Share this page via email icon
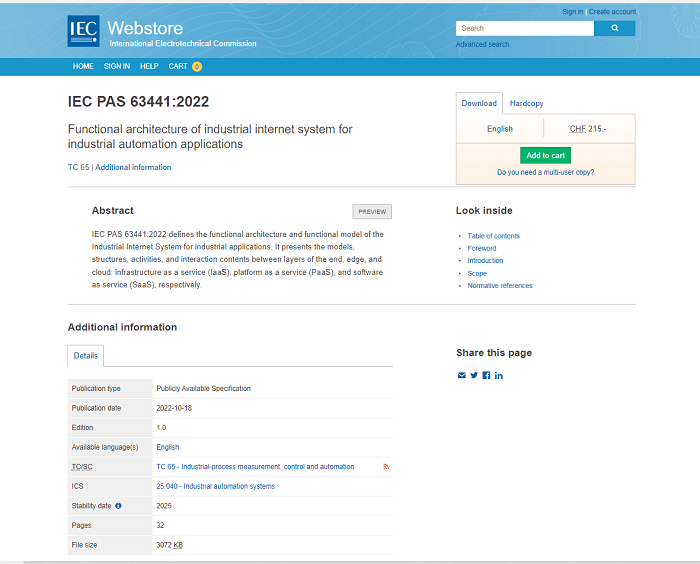700x564 pixels. (462, 375)
